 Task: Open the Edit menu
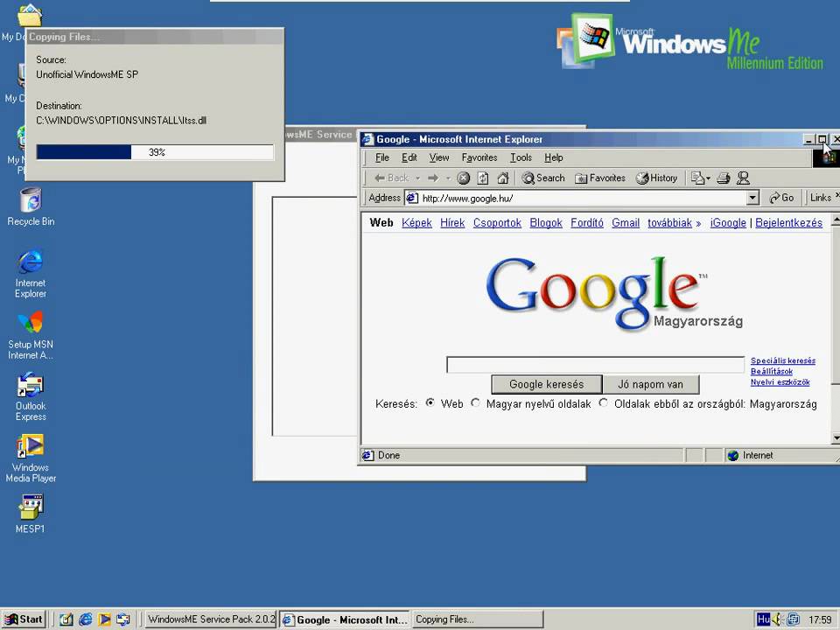(x=409, y=157)
